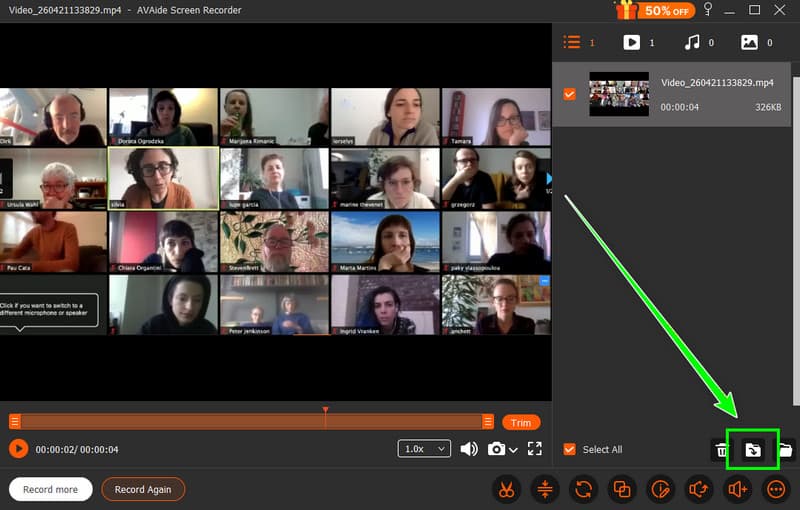Open the file converter tool icon
800x510 pixels.
point(583,489)
